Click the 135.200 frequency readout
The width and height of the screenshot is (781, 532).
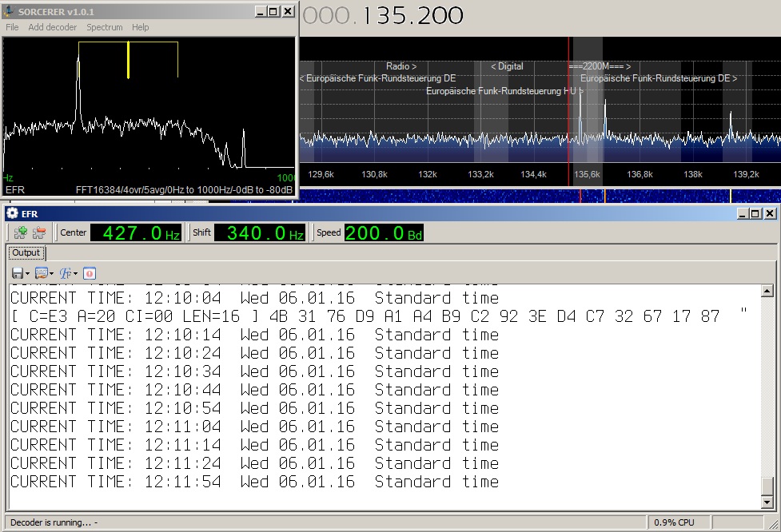pos(413,15)
